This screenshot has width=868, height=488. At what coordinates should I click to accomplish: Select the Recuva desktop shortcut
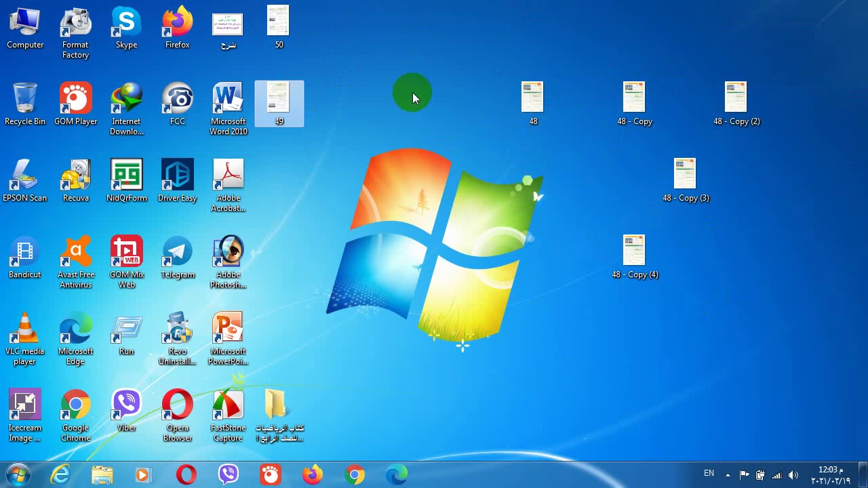[x=75, y=181]
